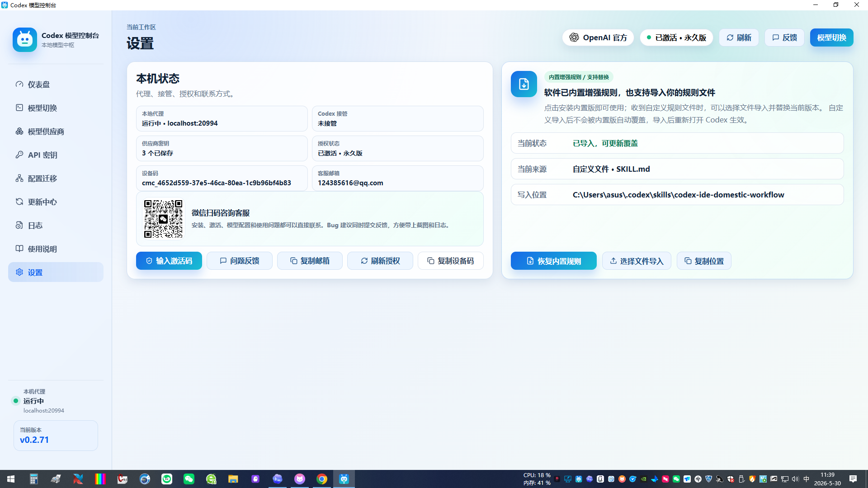This screenshot has width=868, height=488.
Task: Open the 使用说明 guide page
Action: tap(56, 249)
